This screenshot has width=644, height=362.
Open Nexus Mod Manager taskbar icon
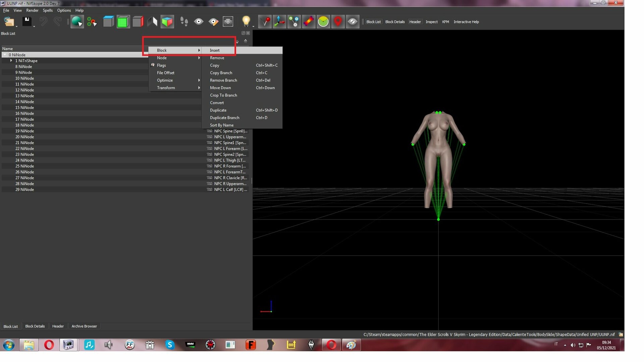[190, 345]
